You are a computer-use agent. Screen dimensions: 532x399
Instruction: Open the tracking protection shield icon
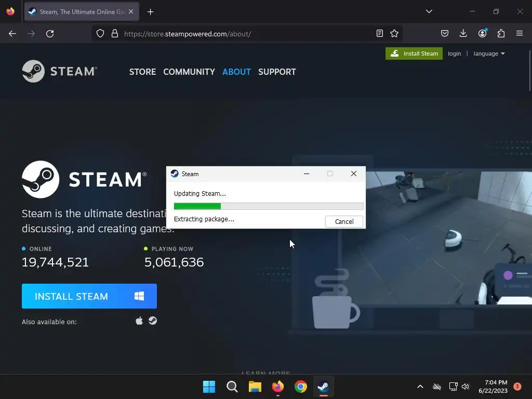[100, 34]
